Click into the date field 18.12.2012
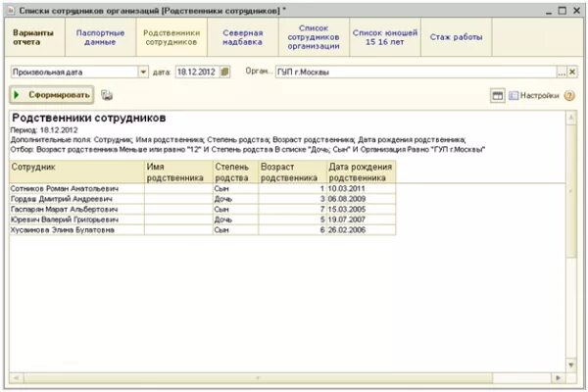The image size is (588, 392). pos(197,72)
